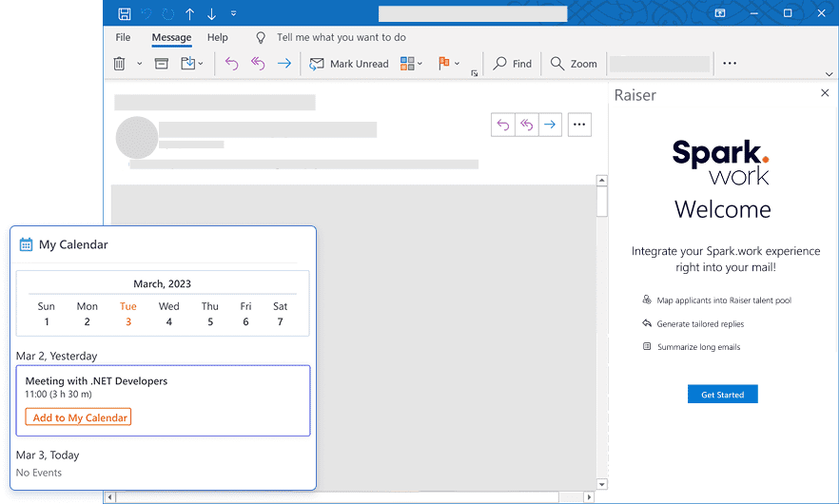Select Thu 5 in the calendar

(x=210, y=314)
